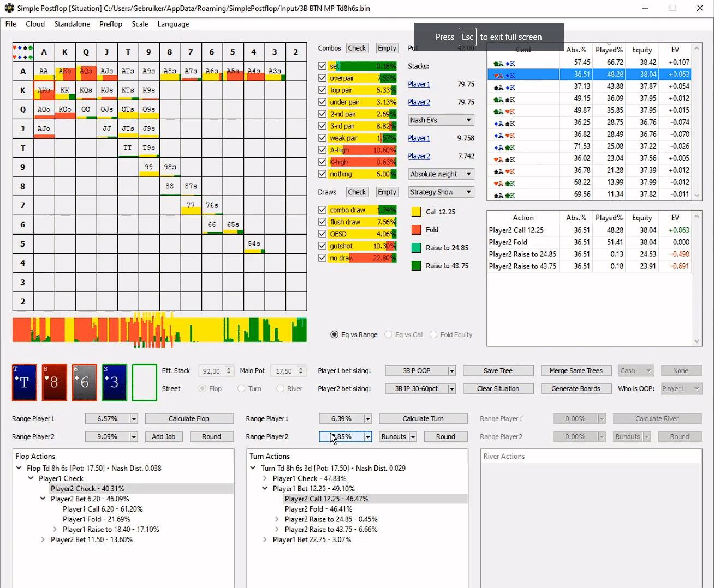This screenshot has height=588, width=714.
Task: Open the Strategy Show dropdown
Action: (441, 192)
